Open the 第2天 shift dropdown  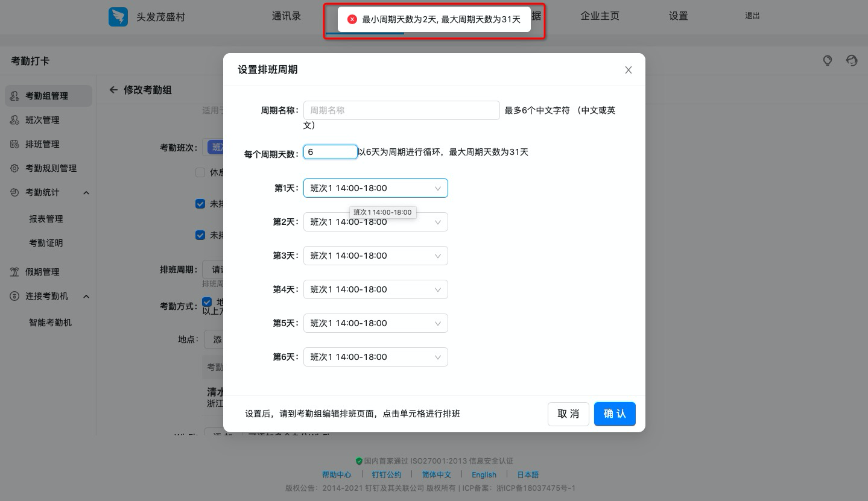coord(375,222)
